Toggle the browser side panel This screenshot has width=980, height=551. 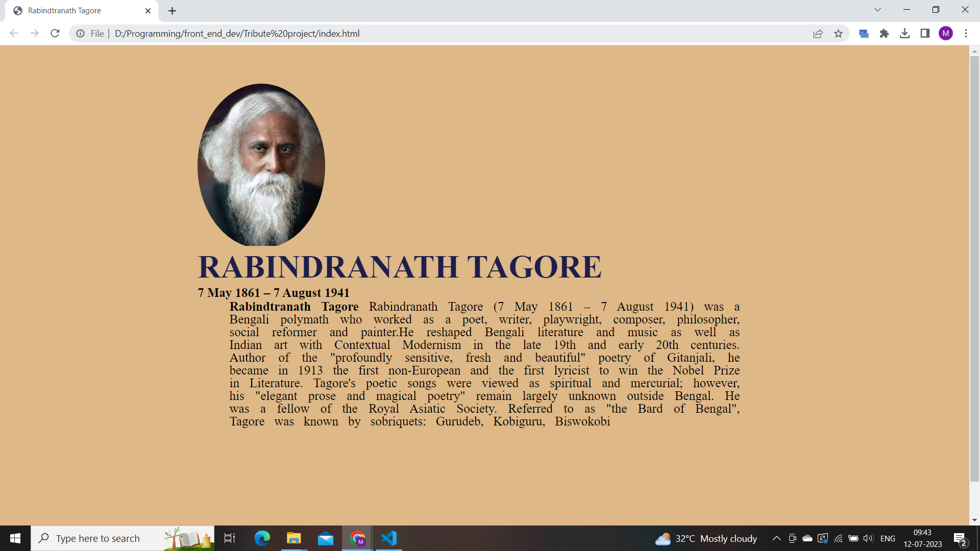click(925, 34)
